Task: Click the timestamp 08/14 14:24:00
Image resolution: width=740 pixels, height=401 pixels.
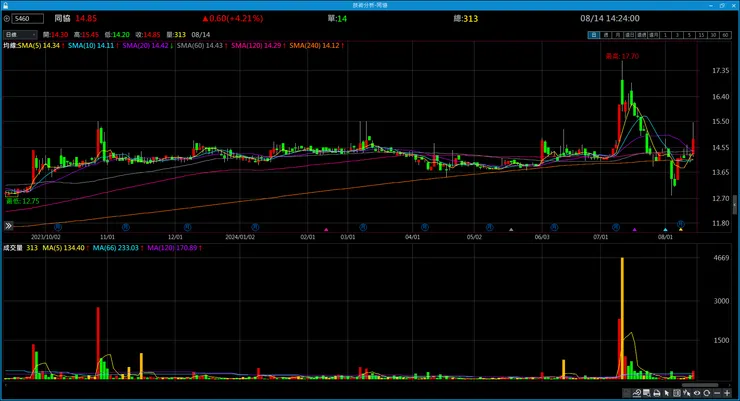Action: pyautogui.click(x=610, y=18)
